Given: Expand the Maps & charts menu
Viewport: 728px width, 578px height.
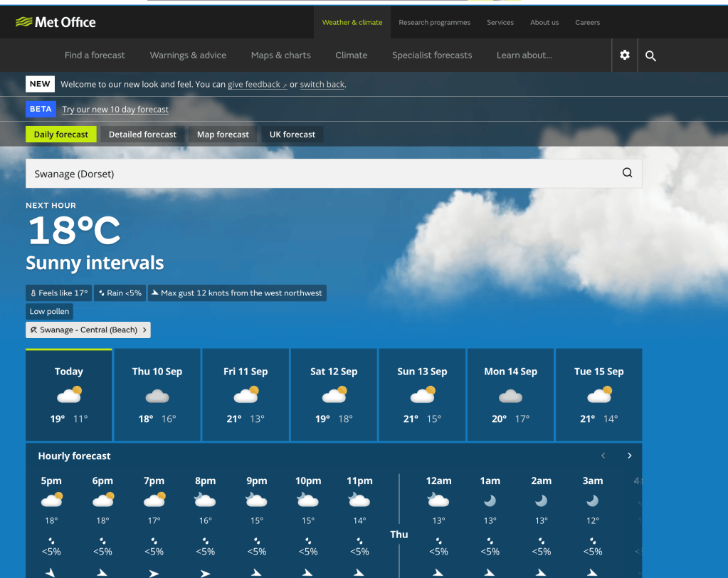Looking at the screenshot, I should [281, 56].
